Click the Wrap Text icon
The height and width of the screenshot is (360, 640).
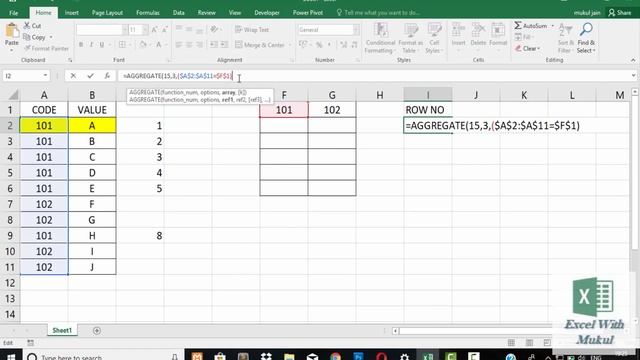[239, 30]
